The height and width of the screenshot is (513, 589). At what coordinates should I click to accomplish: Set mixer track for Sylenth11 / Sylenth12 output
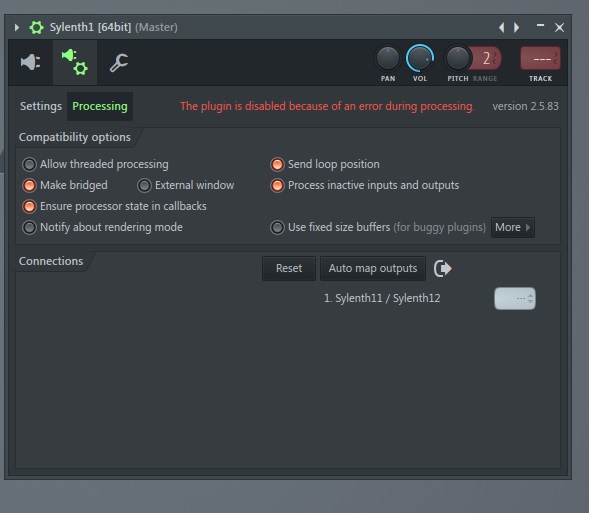click(x=515, y=299)
